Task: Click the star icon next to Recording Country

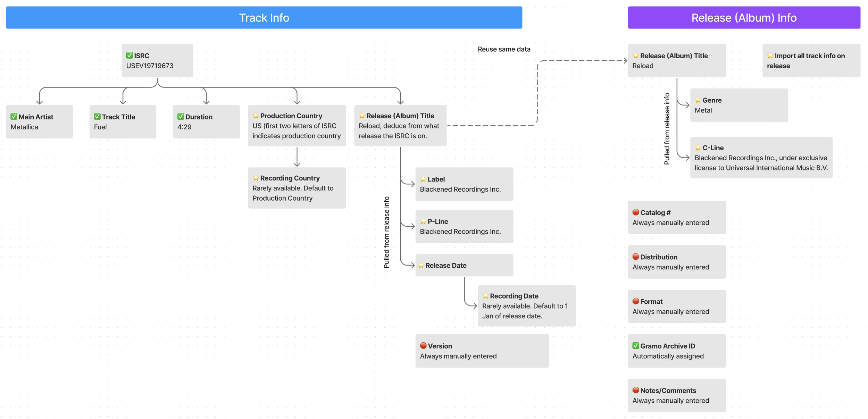Action: (256, 178)
